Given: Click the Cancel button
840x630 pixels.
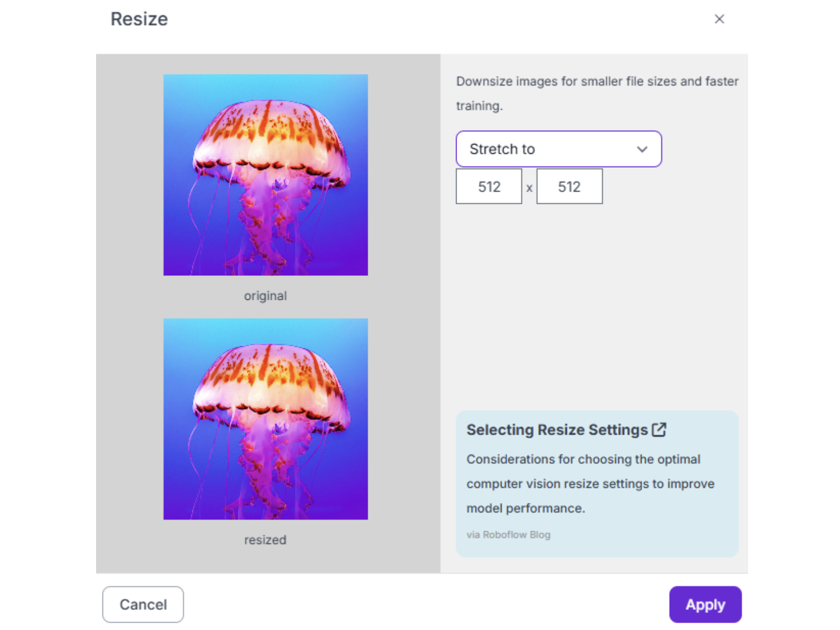Looking at the screenshot, I should pos(143,604).
